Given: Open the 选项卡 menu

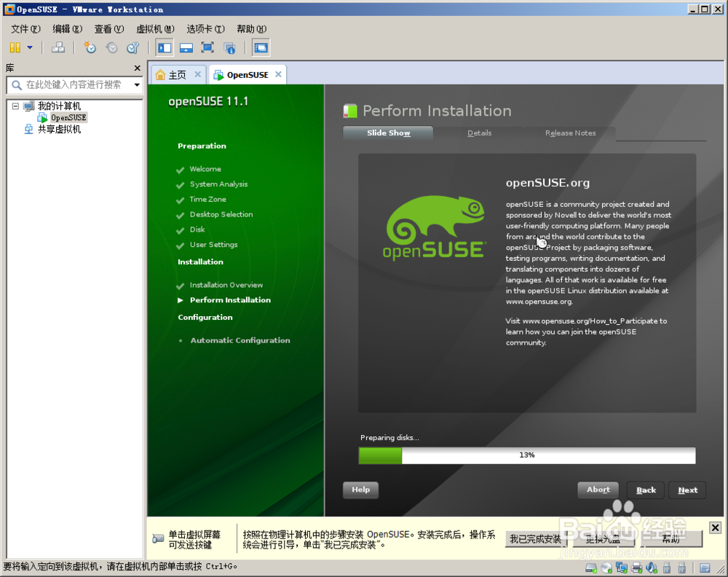Looking at the screenshot, I should 205,29.
